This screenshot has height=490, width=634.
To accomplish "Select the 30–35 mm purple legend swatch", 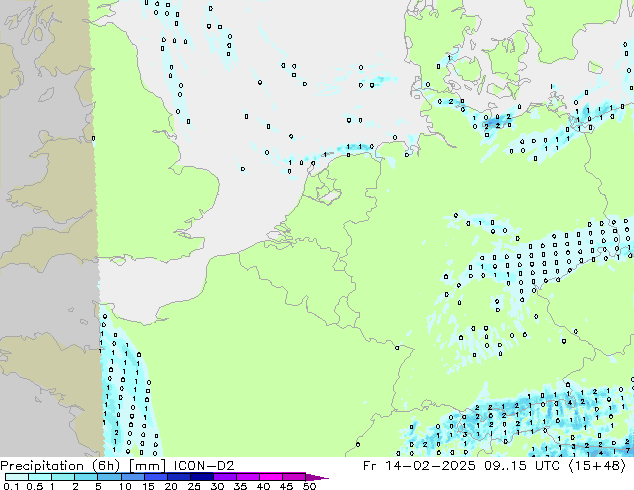I will 224,477.
